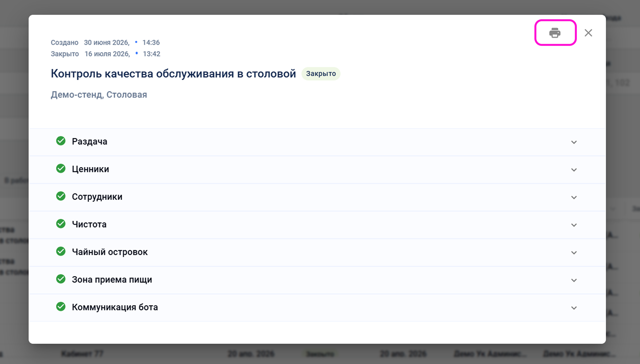
Task: Expand the Чайный островок section chevron
Action: [574, 253]
